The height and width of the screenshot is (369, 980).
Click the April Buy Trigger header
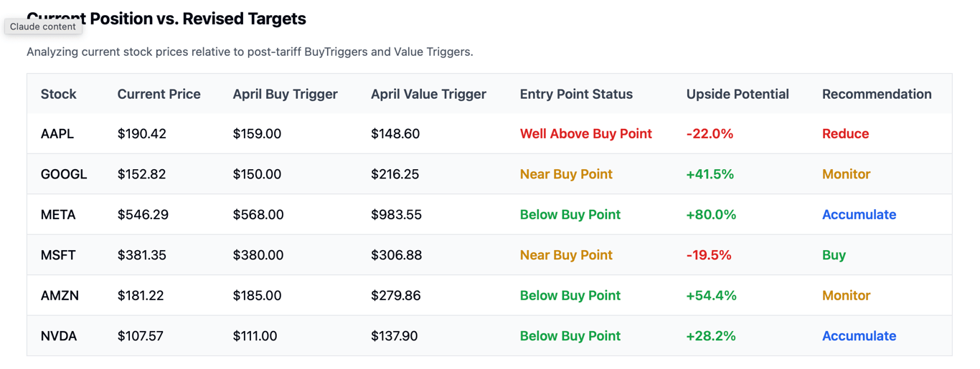[285, 94]
